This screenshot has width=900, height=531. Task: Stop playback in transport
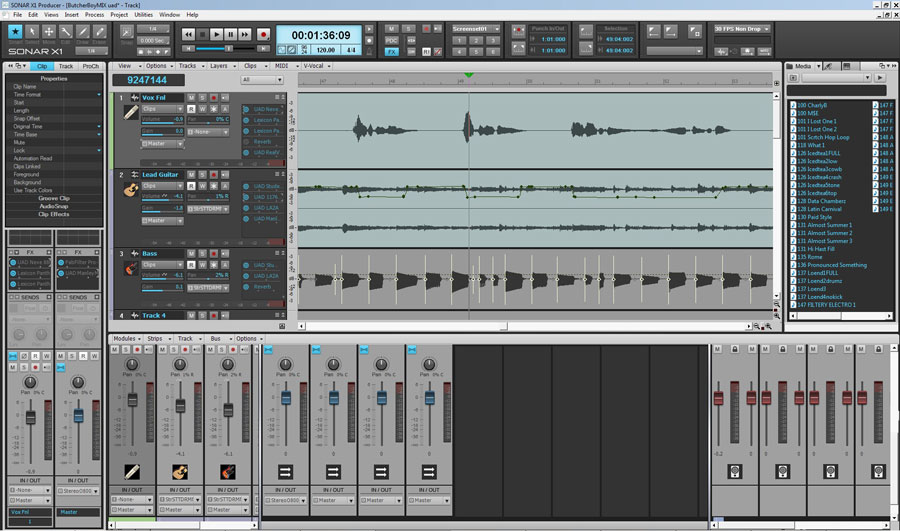[x=202, y=34]
